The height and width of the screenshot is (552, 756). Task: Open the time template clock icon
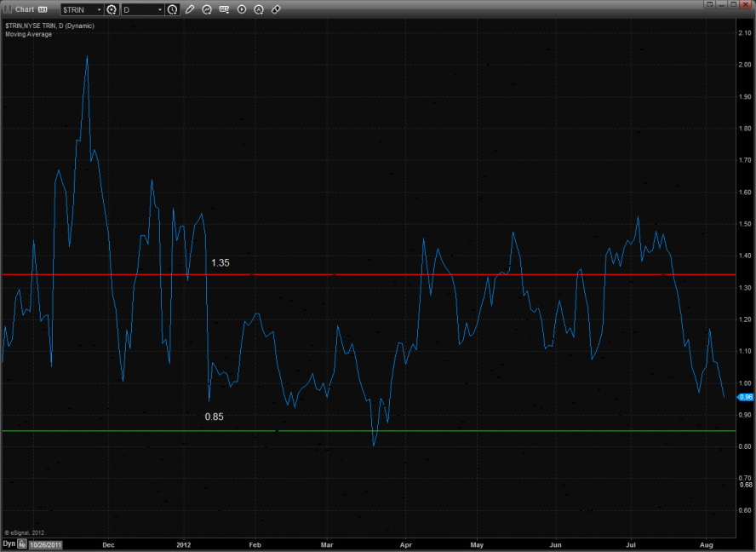(173, 9)
